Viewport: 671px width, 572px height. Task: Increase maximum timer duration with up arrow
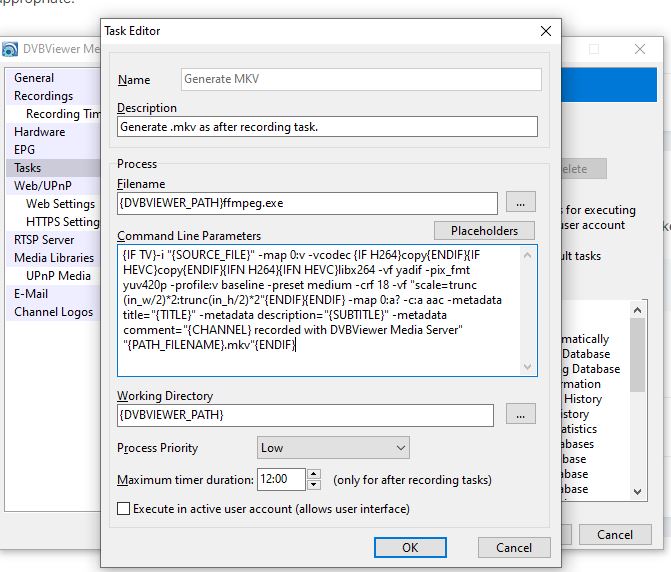coord(314,474)
